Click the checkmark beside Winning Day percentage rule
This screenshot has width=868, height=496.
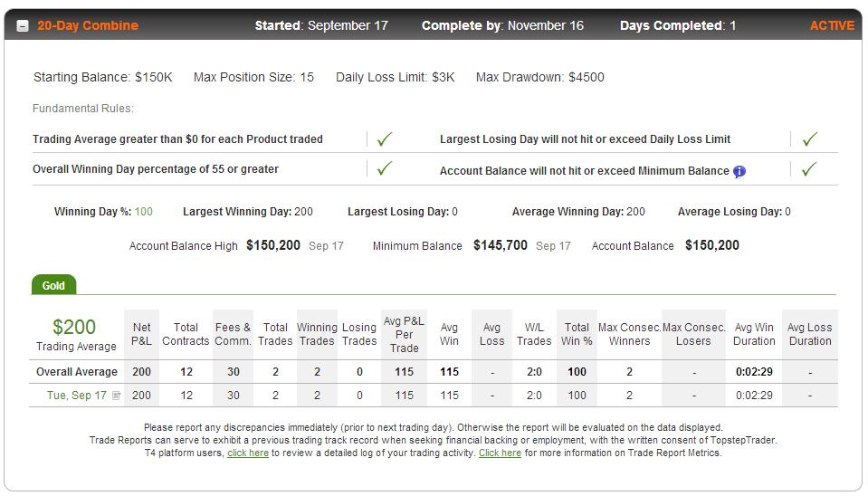tap(384, 168)
